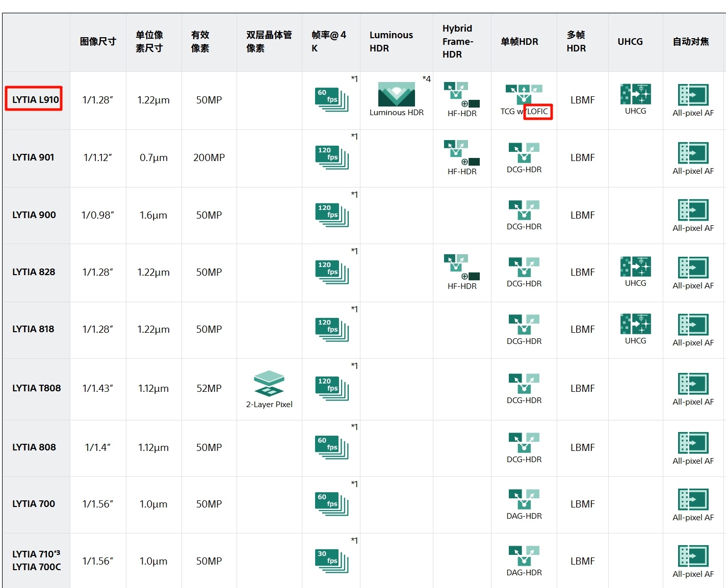
Task: Click the All-pixel AF icon for LYTIA L910
Action: tap(693, 95)
